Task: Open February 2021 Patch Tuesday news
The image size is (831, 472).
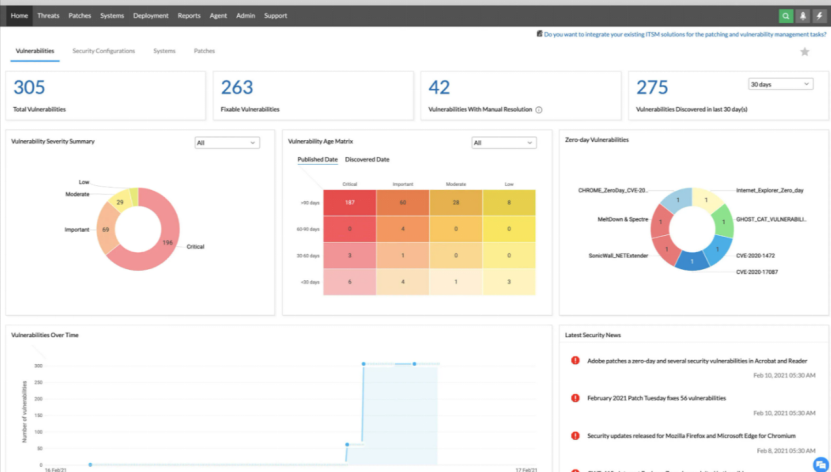Action: coord(656,398)
